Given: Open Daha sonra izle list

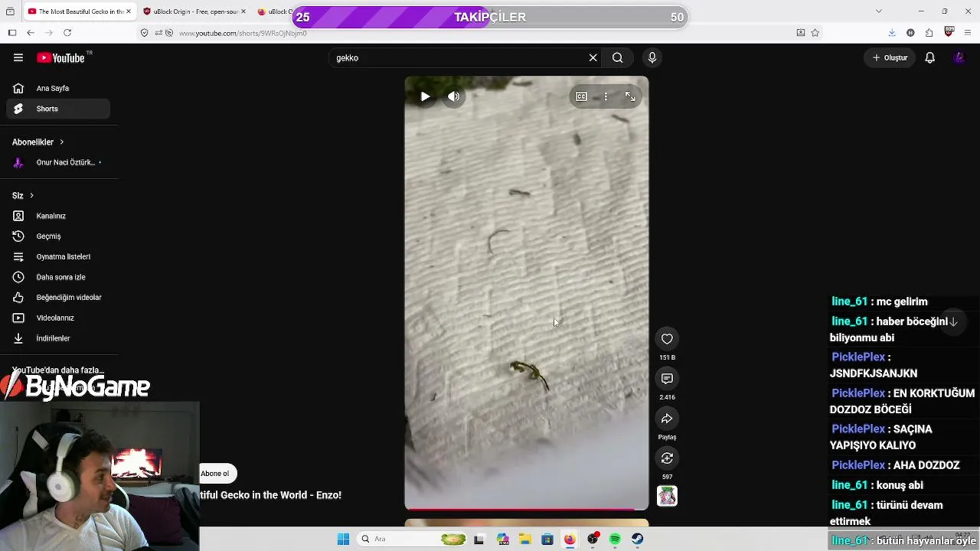Looking at the screenshot, I should [x=58, y=277].
